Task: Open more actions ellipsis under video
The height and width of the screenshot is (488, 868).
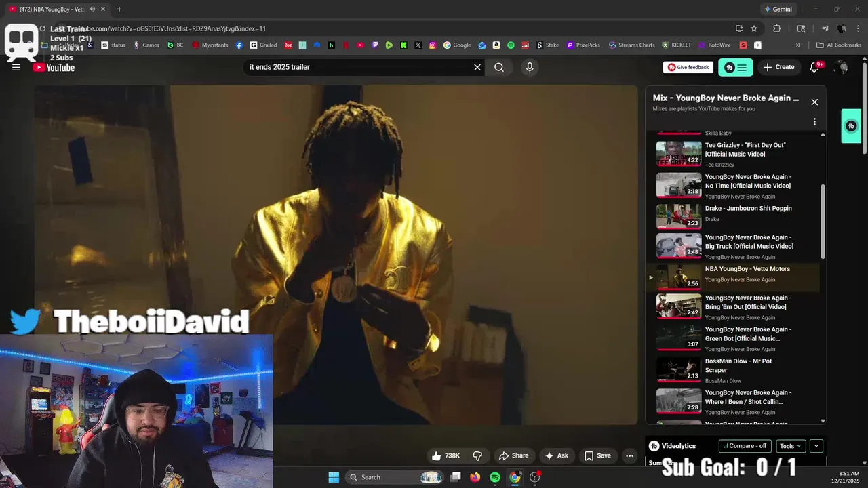Action: tap(629, 455)
